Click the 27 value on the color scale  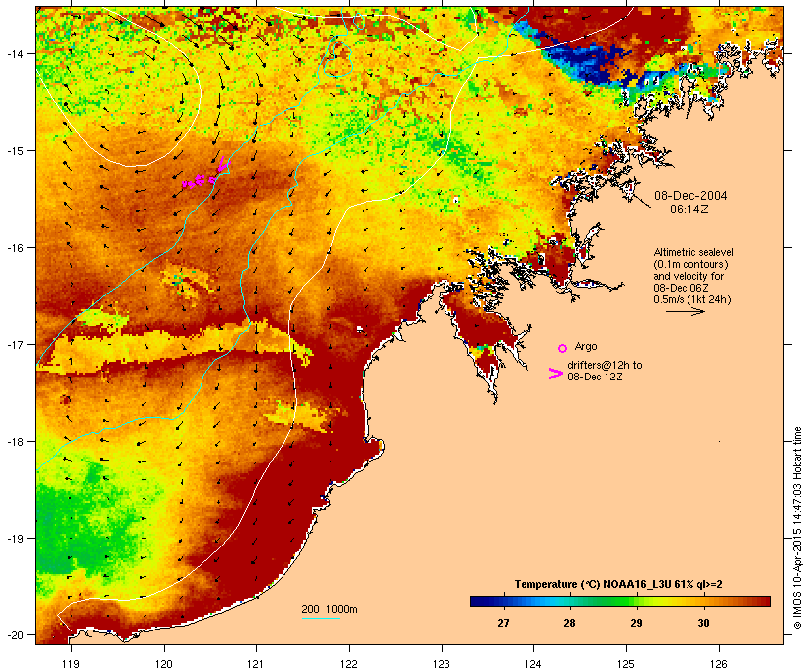tap(503, 623)
